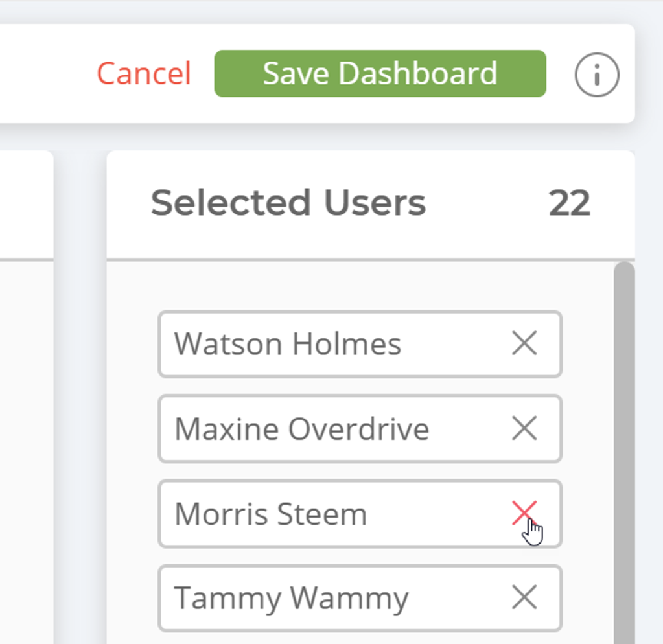Click the Tammy Wammy name text
The width and height of the screenshot is (663, 644).
(291, 598)
